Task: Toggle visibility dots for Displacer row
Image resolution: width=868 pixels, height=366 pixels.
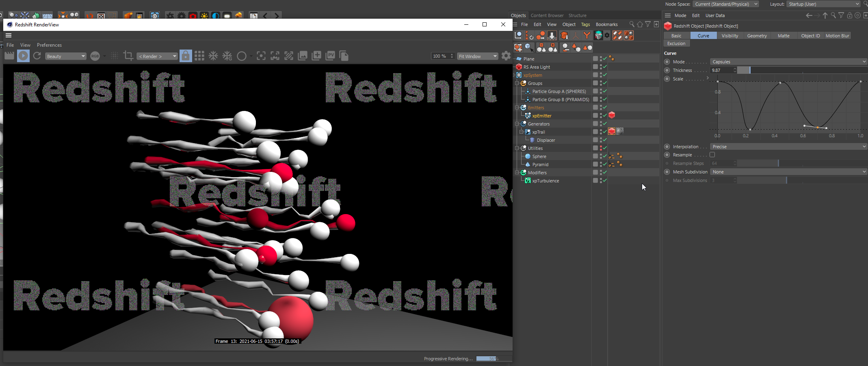Action: [601, 140]
